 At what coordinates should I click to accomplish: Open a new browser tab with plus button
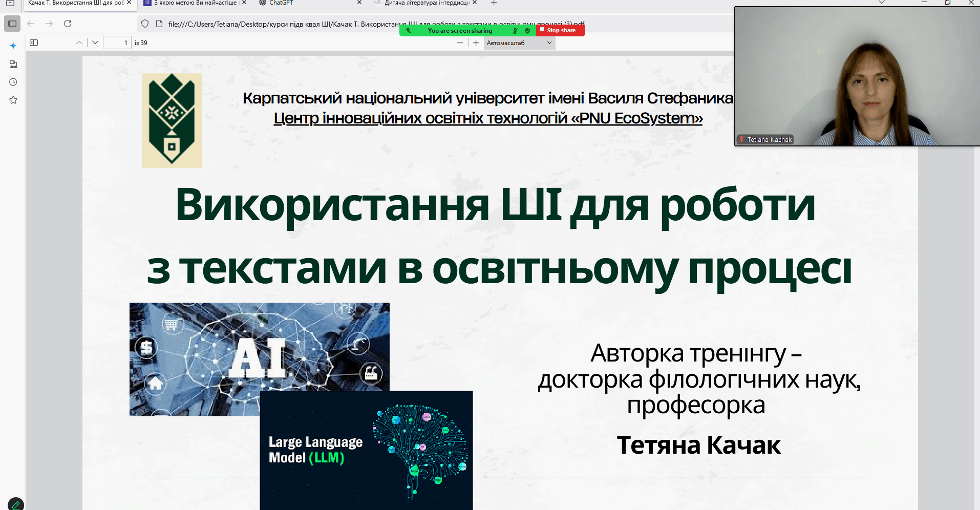[494, 3]
